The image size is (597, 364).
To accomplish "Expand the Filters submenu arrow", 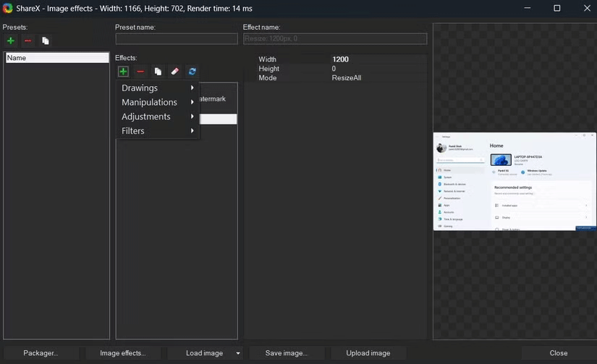I will click(x=192, y=131).
